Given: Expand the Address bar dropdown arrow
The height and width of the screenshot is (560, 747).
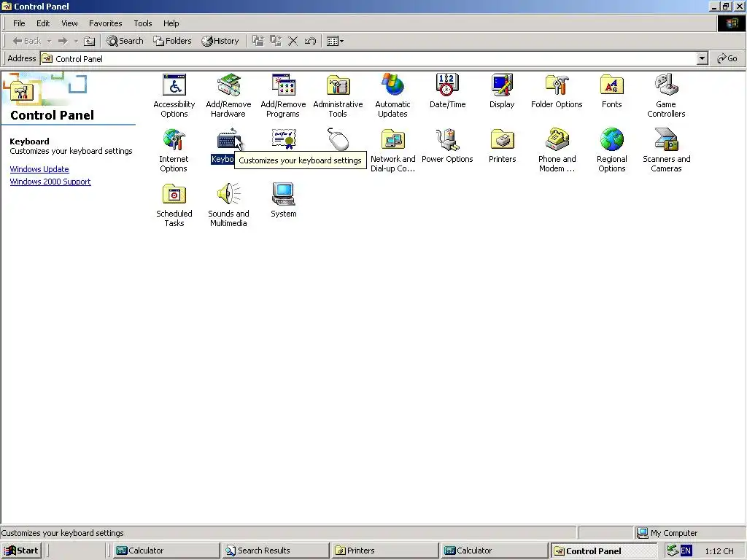Looking at the screenshot, I should click(702, 58).
